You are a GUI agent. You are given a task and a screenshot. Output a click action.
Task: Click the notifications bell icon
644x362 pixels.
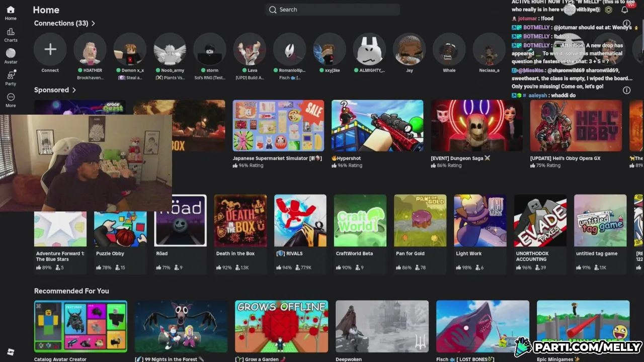[x=624, y=10]
